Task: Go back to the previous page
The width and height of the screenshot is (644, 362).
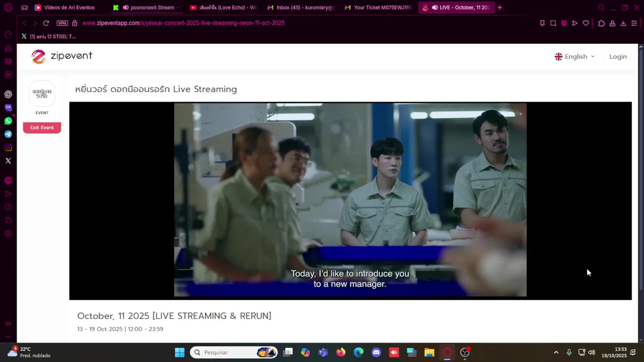Action: point(24,23)
